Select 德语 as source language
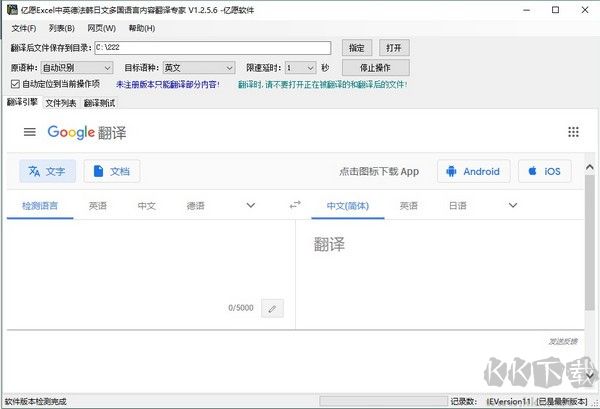The height and width of the screenshot is (409, 600). point(196,206)
